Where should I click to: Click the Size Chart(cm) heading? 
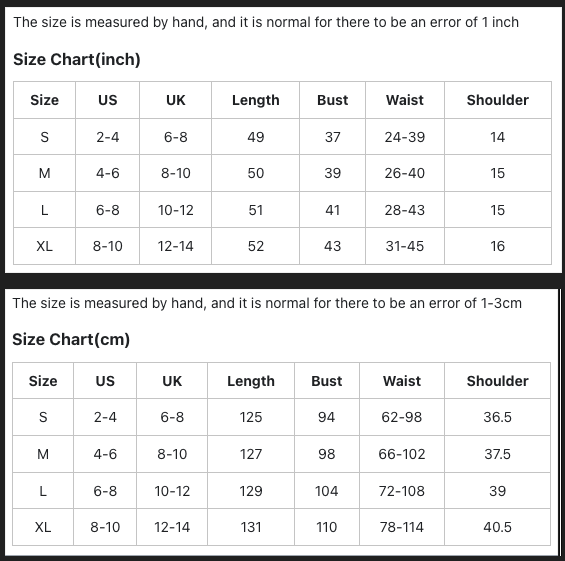(71, 339)
